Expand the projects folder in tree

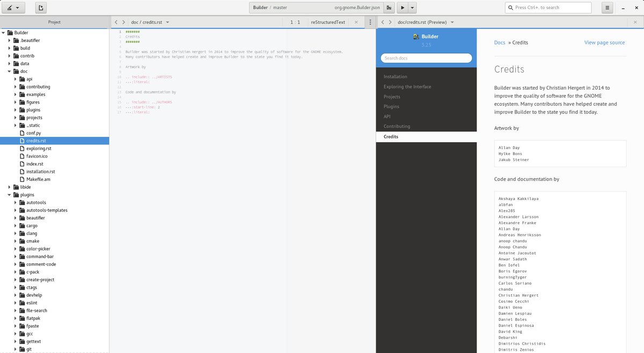tap(16, 117)
